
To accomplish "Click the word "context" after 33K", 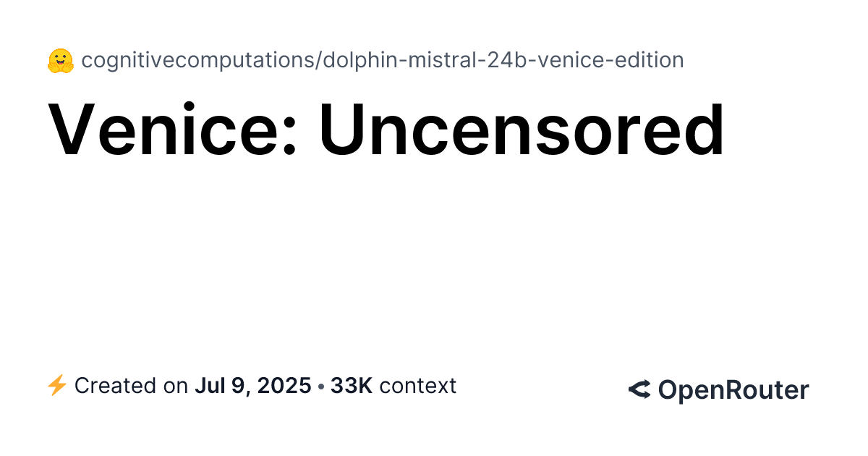I will (x=417, y=386).
